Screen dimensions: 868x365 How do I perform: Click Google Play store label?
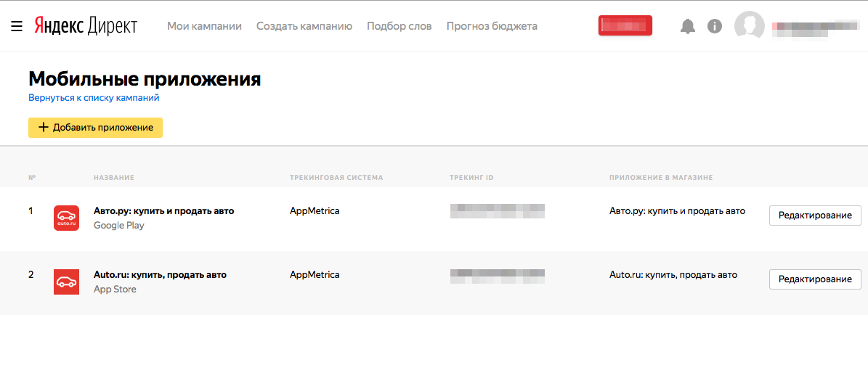pos(119,226)
